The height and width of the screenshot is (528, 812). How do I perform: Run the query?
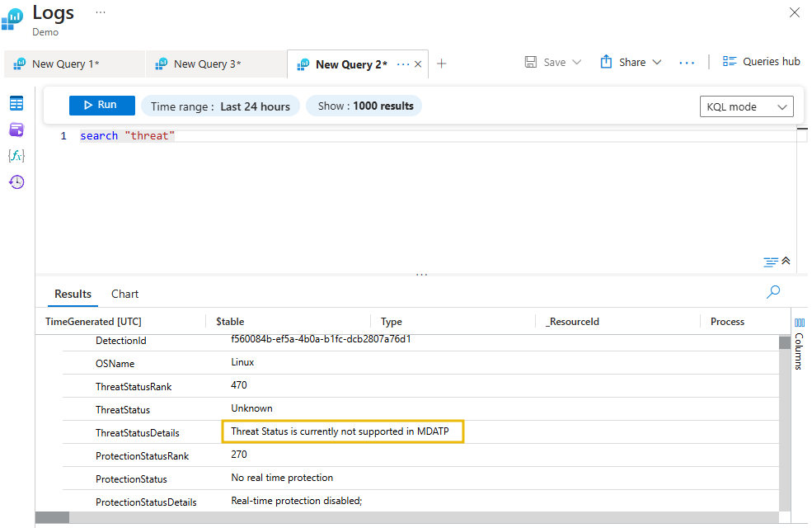[102, 105]
